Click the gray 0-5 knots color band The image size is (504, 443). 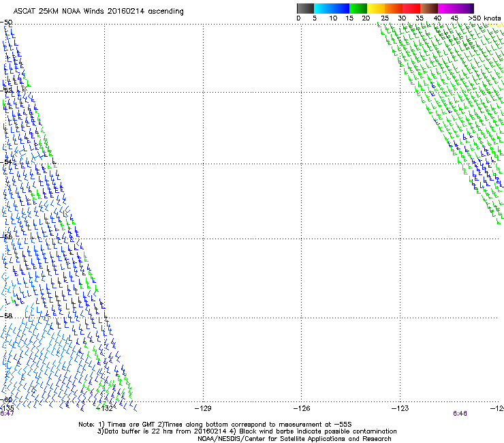305,8
